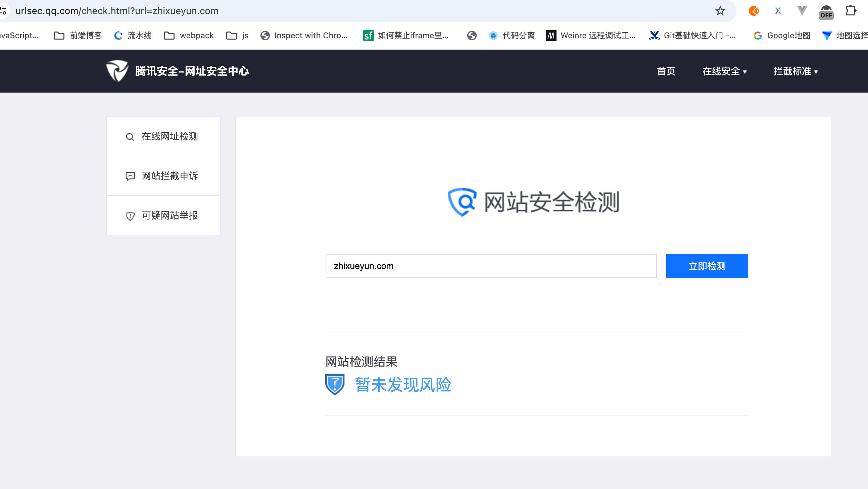Click the colorful X extension icon
The width and height of the screenshot is (868, 489).
click(778, 11)
